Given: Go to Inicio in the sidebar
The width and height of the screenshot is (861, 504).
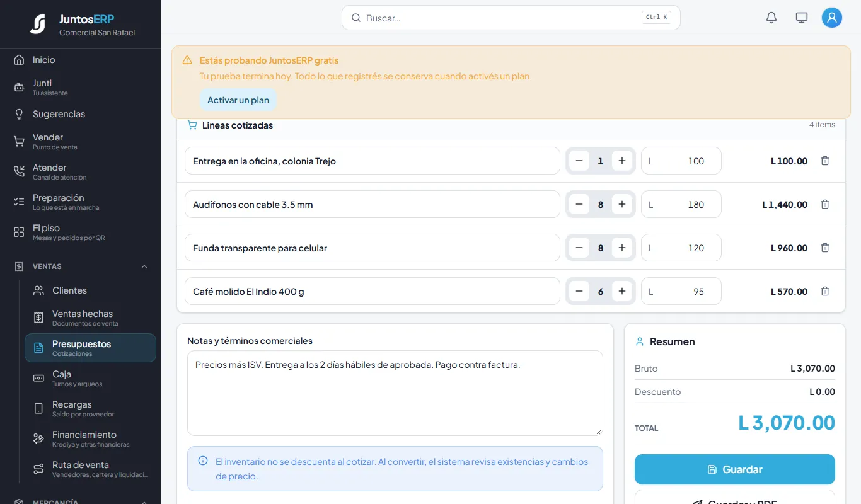Looking at the screenshot, I should 81,60.
